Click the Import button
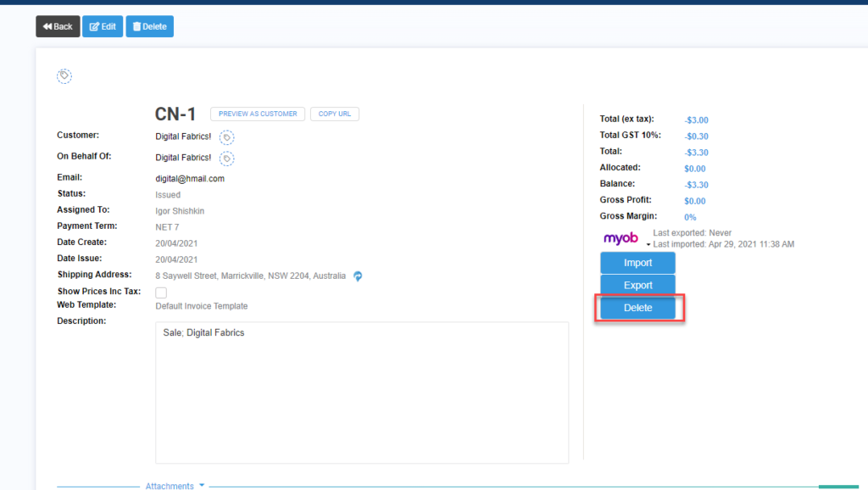Screen dimensions: 868x490 (x=637, y=262)
